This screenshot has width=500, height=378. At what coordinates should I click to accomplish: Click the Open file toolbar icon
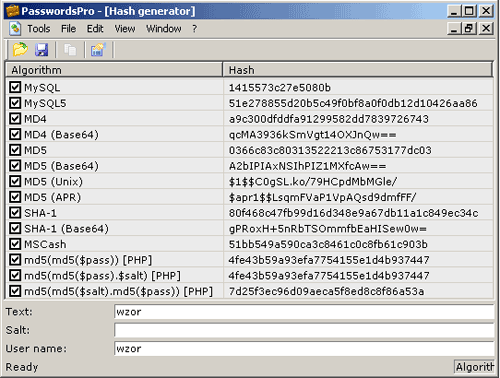20,50
